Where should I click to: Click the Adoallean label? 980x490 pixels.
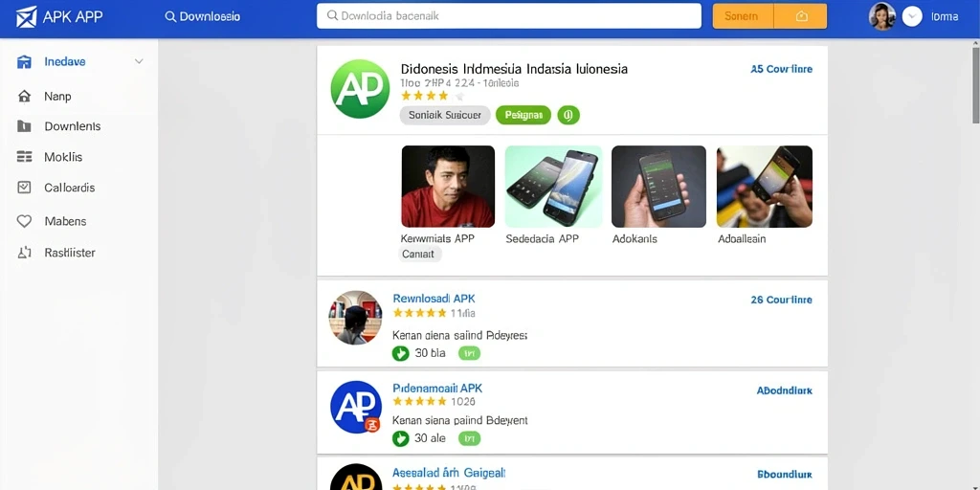pyautogui.click(x=742, y=238)
